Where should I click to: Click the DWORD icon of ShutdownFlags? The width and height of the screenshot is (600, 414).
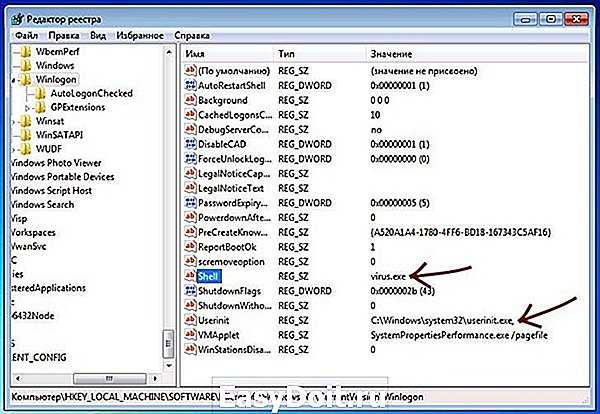tap(191, 291)
